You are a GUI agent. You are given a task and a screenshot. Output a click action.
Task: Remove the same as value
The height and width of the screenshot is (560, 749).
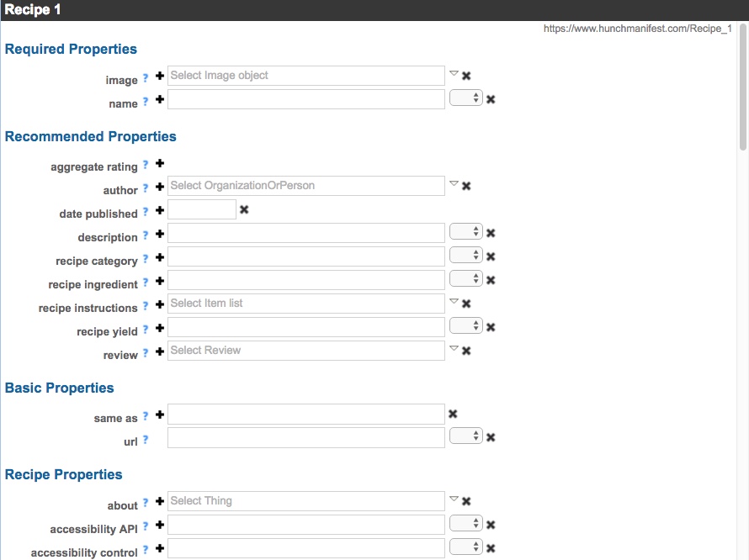pos(453,414)
